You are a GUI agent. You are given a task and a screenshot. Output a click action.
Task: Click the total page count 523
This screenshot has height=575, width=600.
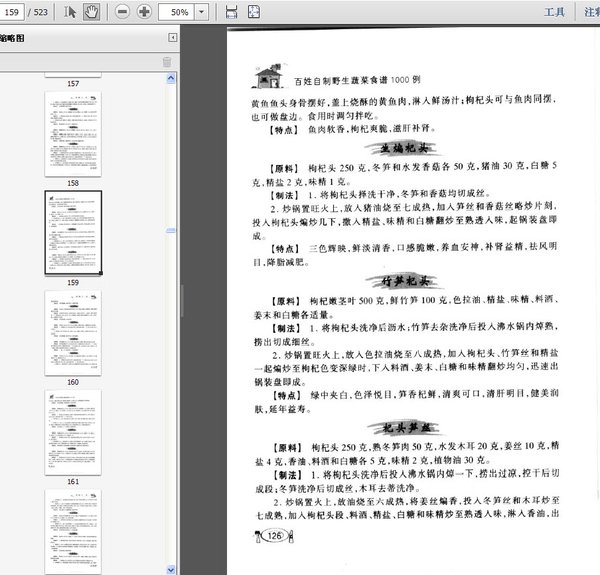coord(41,12)
